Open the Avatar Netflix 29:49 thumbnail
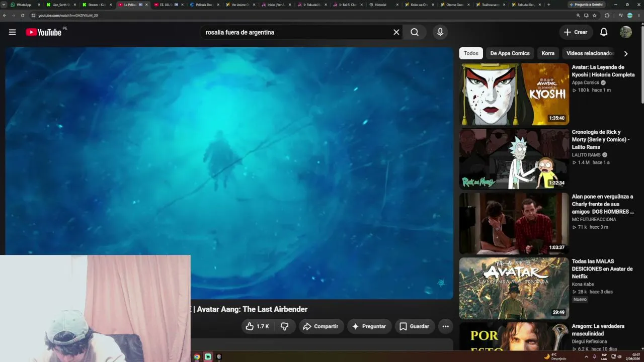The image size is (644, 362). (514, 288)
